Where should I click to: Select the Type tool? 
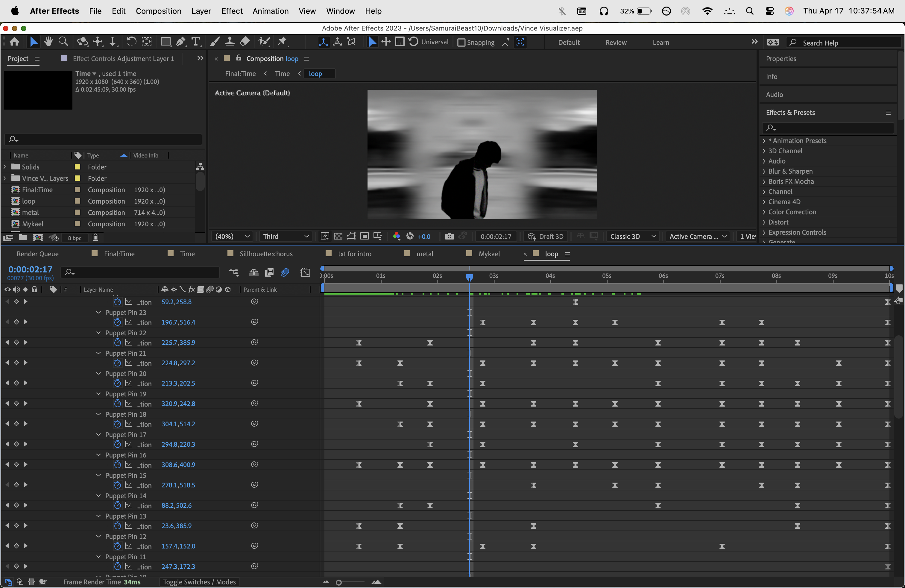point(195,42)
